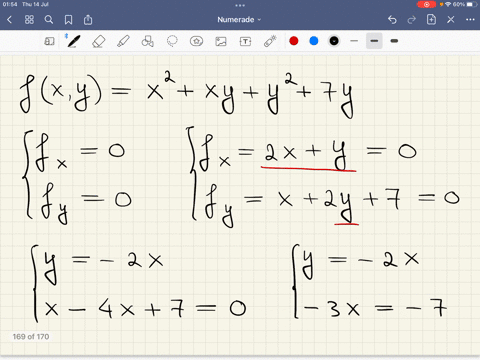Open the more options ellipsis menu
This screenshot has width=480, height=360.
(x=470, y=20)
